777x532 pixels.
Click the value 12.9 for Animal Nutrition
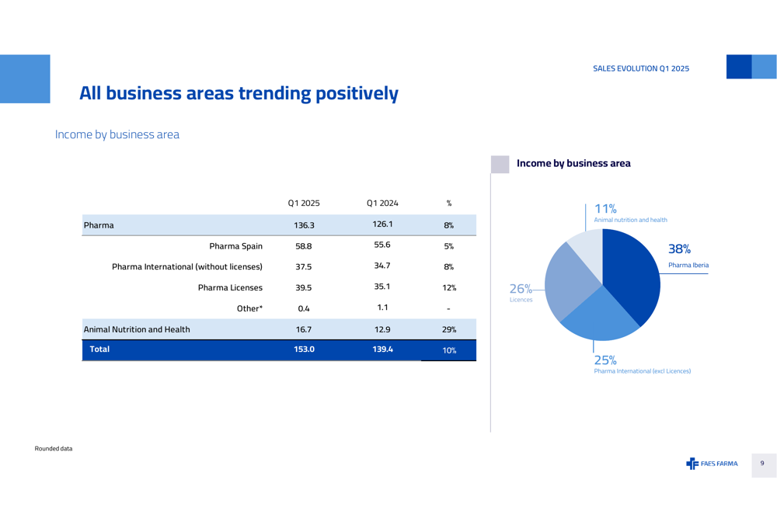(382, 329)
